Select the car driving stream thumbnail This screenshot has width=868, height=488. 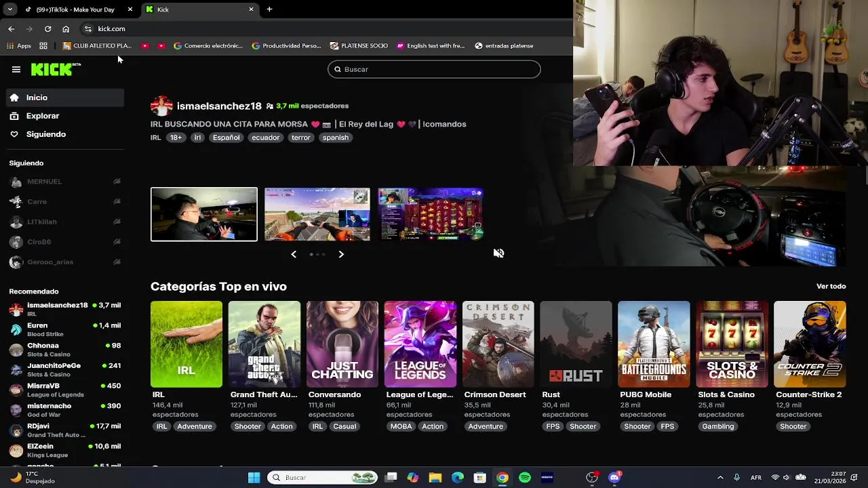204,214
